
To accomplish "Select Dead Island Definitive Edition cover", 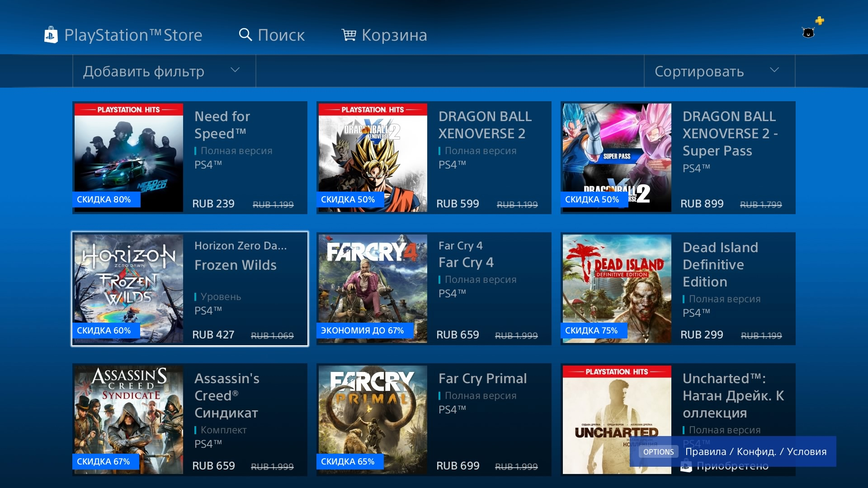I will click(617, 289).
